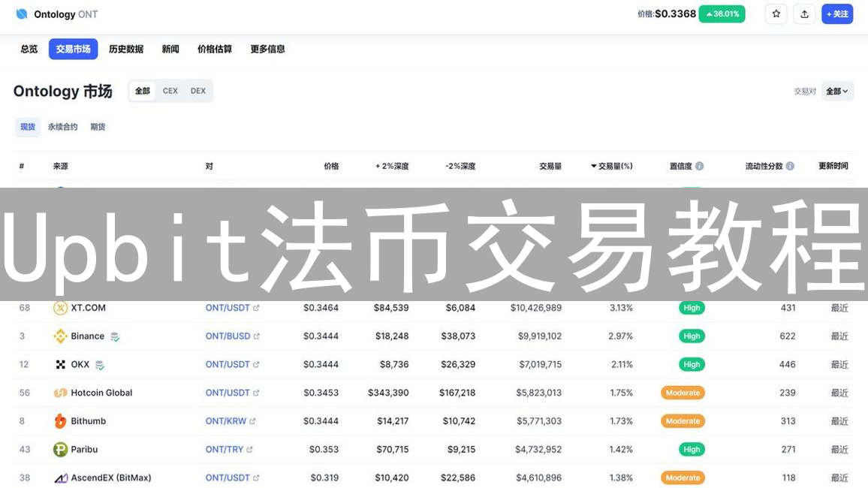Open the 价格估算 tab
The image size is (868, 488).
215,49
